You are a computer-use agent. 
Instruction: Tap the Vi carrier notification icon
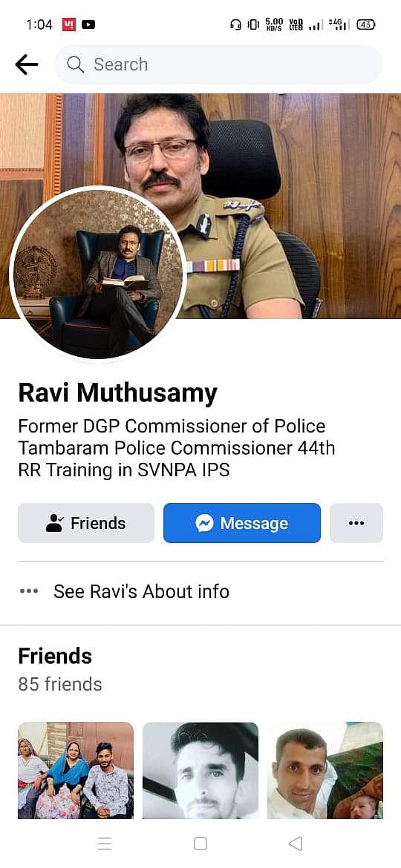tap(68, 24)
